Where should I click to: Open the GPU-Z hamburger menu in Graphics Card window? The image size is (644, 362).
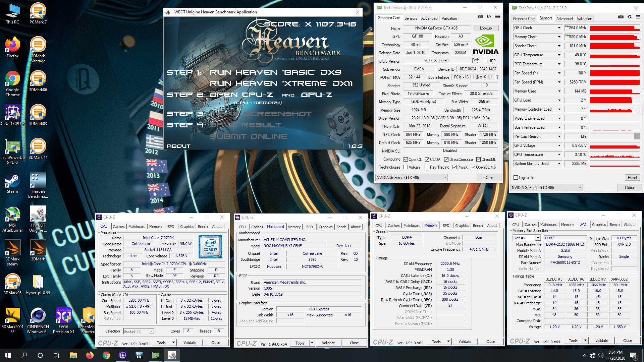click(498, 17)
